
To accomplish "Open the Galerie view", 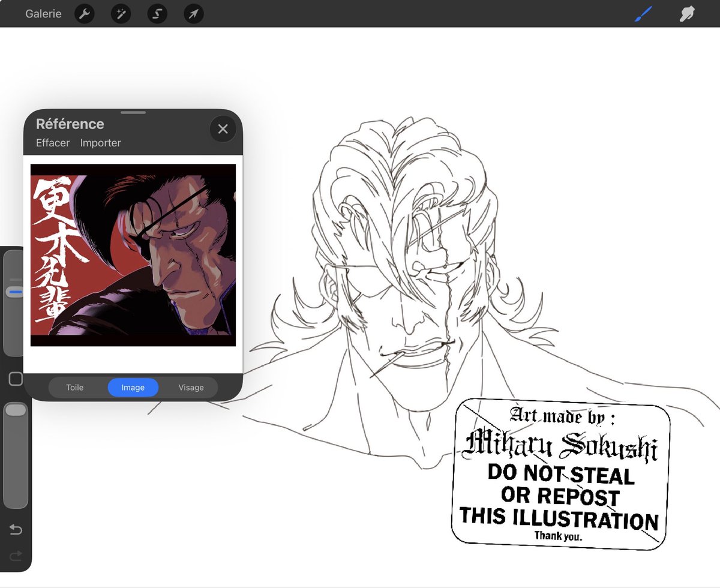I will [43, 13].
